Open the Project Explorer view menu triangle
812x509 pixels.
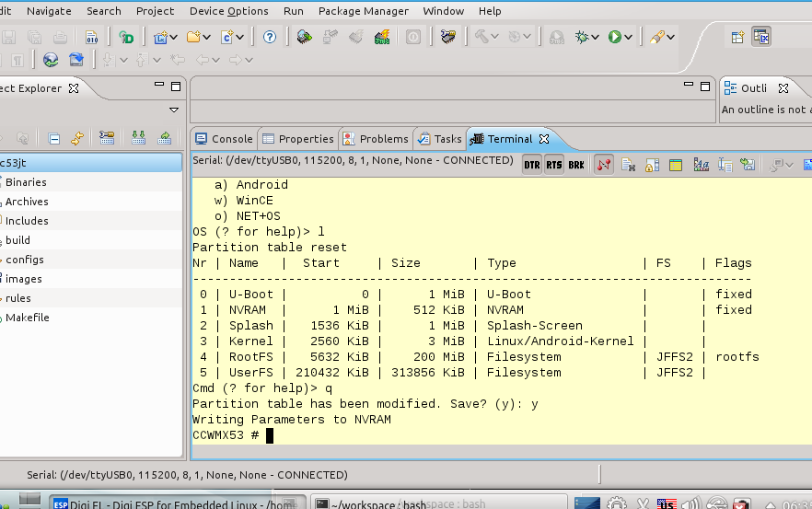[174, 110]
